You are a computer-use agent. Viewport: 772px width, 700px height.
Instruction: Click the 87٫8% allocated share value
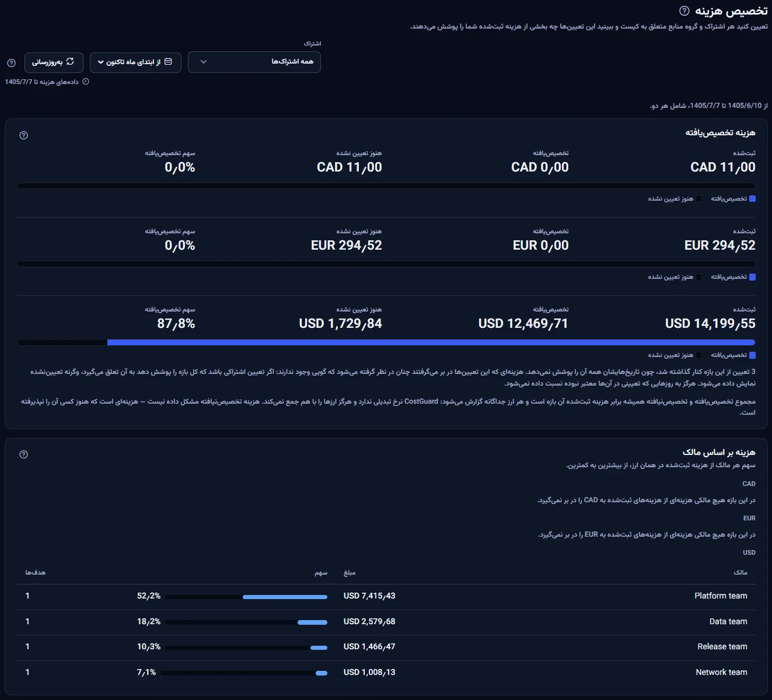pos(176,324)
